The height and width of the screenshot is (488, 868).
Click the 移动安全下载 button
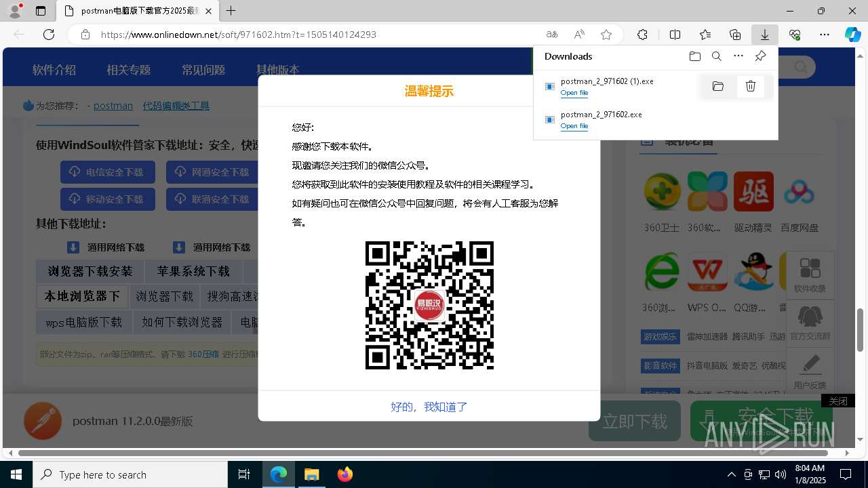[108, 199]
